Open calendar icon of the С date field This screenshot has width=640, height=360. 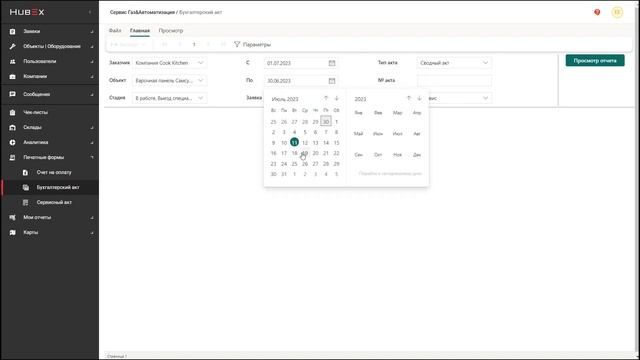click(332, 63)
